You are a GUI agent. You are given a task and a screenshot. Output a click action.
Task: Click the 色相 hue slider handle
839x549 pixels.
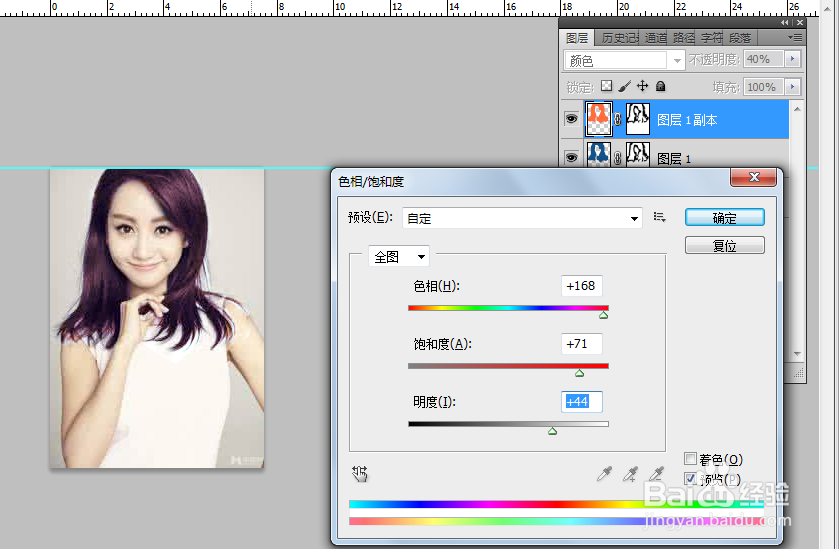point(604,316)
